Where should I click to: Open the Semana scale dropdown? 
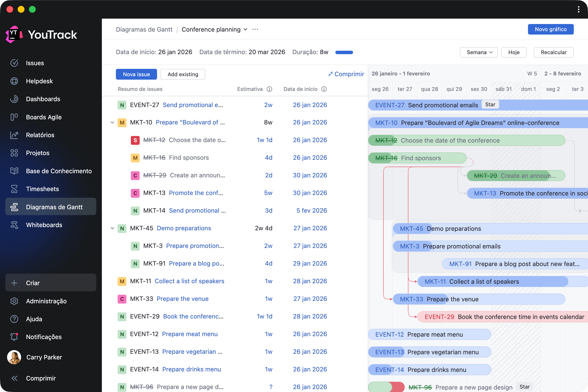click(479, 52)
